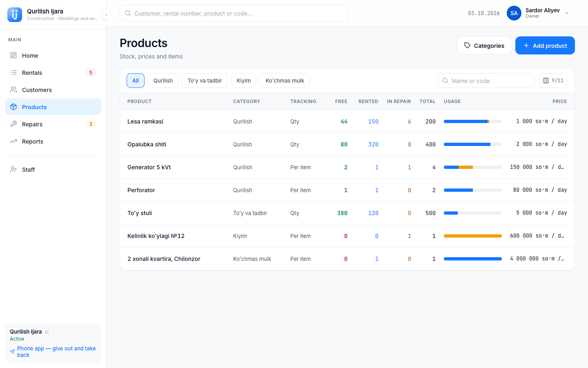The height and width of the screenshot is (368, 588).
Task: Collapse the sidebar with the arrow button
Action: point(105,15)
